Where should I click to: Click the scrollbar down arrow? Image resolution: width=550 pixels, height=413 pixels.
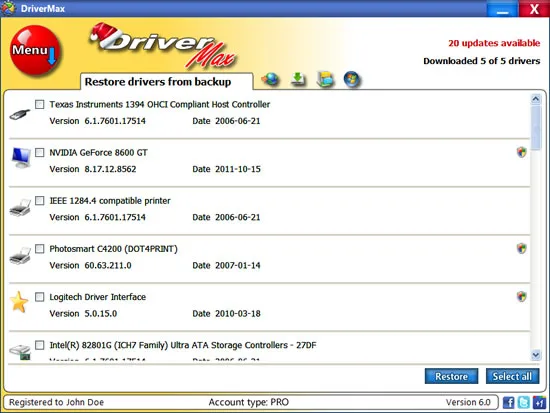click(x=536, y=355)
